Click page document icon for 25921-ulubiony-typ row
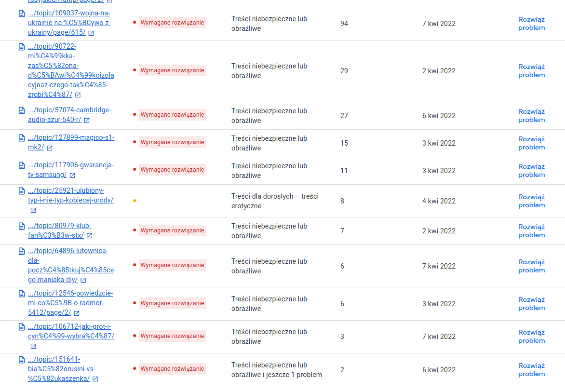 click(x=22, y=191)
